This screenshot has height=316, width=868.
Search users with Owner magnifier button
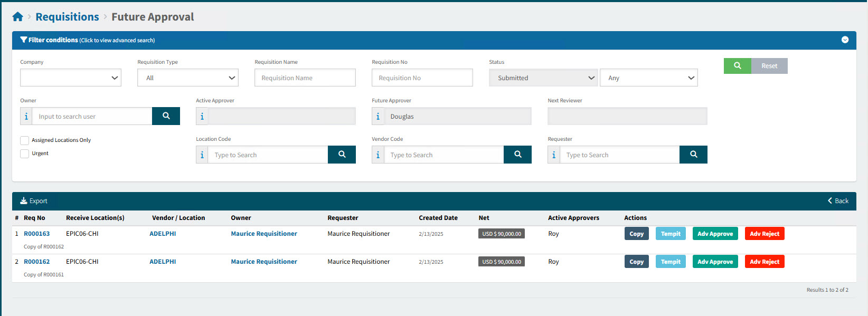[x=166, y=116]
